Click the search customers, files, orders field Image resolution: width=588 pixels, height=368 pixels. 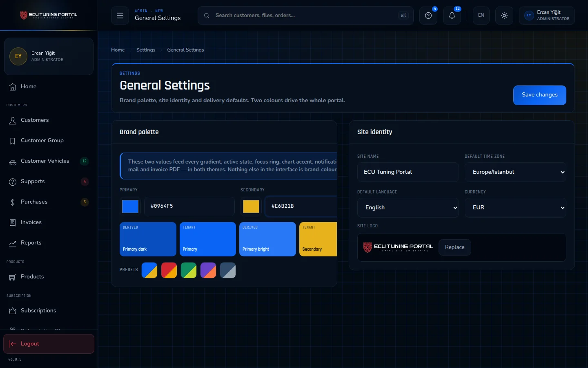(x=305, y=16)
